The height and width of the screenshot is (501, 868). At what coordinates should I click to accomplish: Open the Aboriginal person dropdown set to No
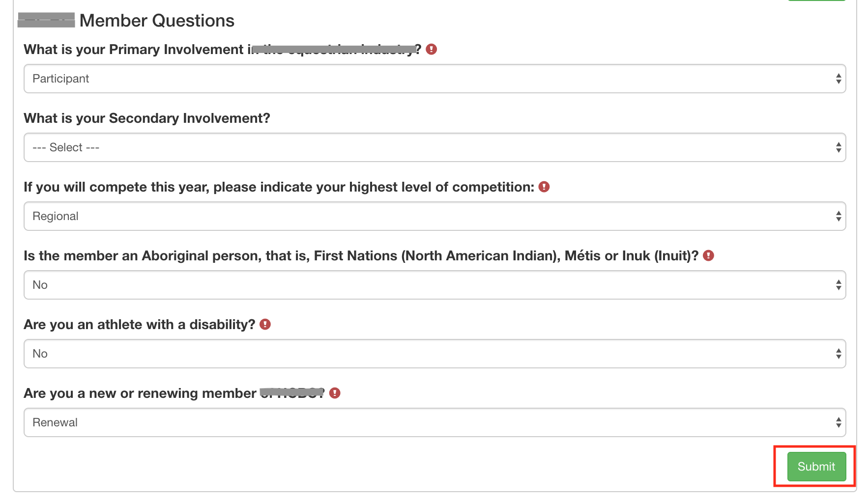pyautogui.click(x=434, y=285)
